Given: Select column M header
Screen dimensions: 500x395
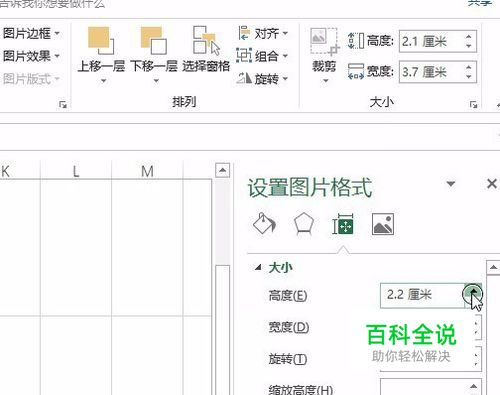Looking at the screenshot, I should click(x=147, y=171).
